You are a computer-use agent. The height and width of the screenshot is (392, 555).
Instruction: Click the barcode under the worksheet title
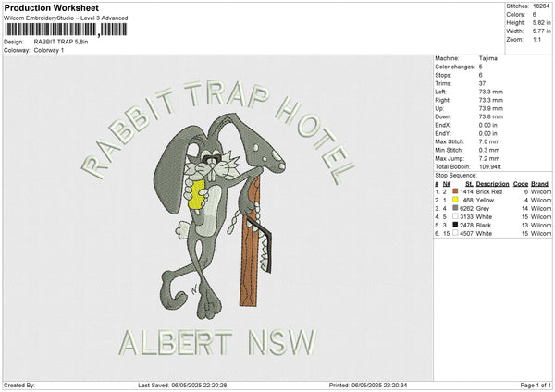[x=66, y=30]
